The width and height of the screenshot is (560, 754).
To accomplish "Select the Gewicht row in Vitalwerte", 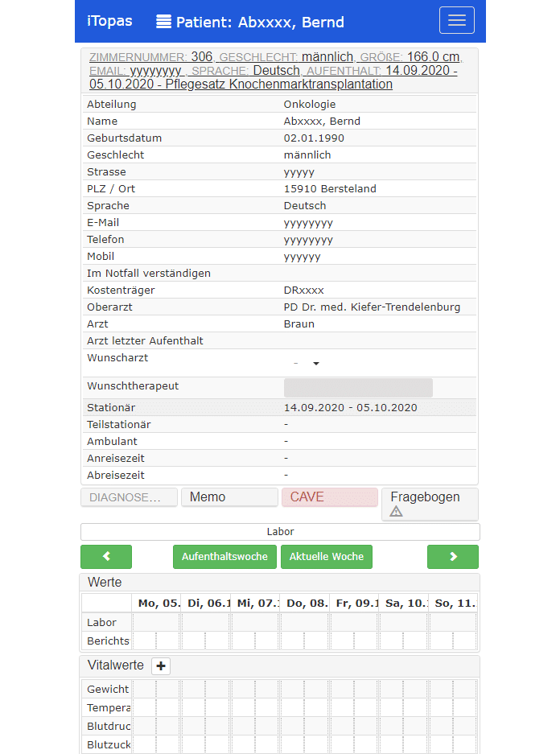I will pyautogui.click(x=108, y=690).
